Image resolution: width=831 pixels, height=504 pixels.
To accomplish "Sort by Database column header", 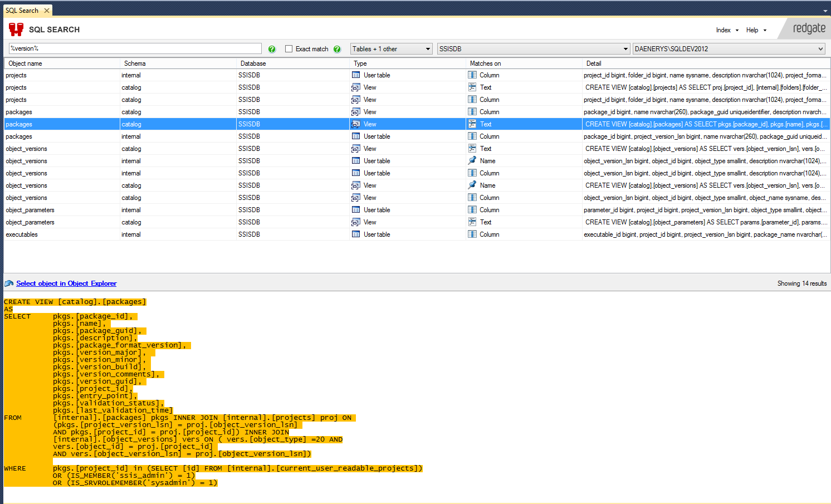I will (x=293, y=63).
